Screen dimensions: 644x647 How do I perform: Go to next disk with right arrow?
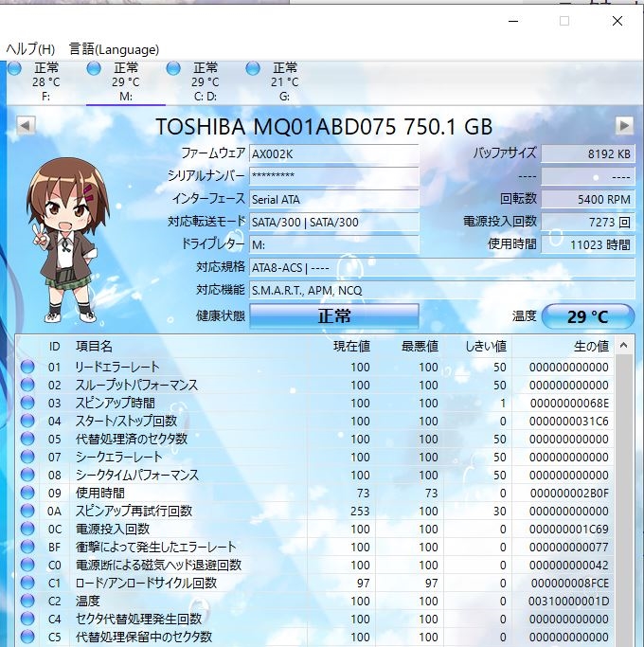[624, 125]
